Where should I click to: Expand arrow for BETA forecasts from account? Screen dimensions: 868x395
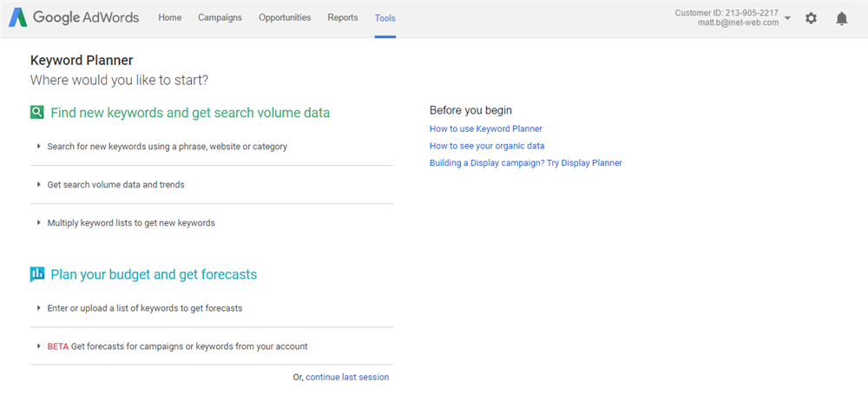pos(39,346)
